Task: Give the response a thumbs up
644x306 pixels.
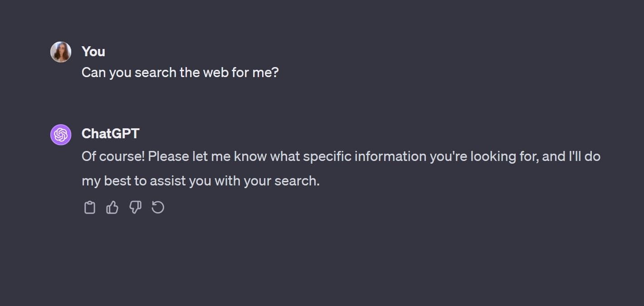Action: point(112,208)
